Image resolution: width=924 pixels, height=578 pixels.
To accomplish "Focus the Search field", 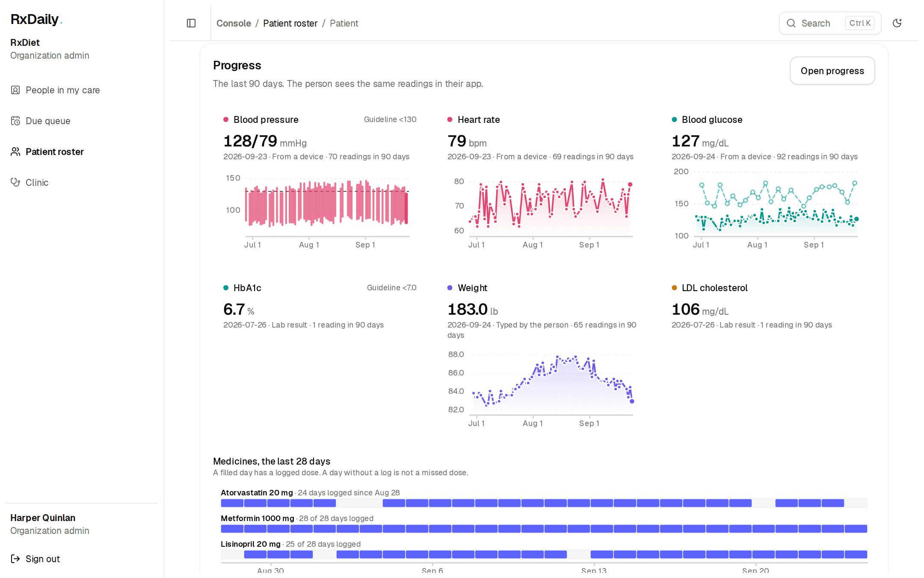I will (x=830, y=23).
